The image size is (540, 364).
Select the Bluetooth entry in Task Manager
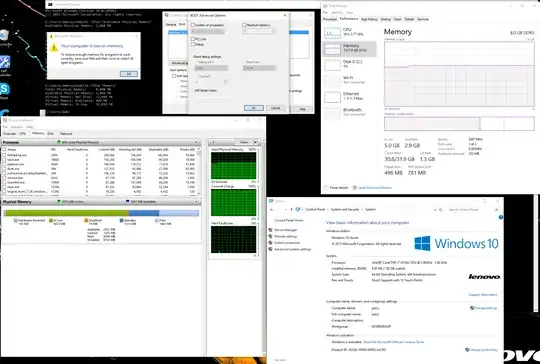[350, 112]
